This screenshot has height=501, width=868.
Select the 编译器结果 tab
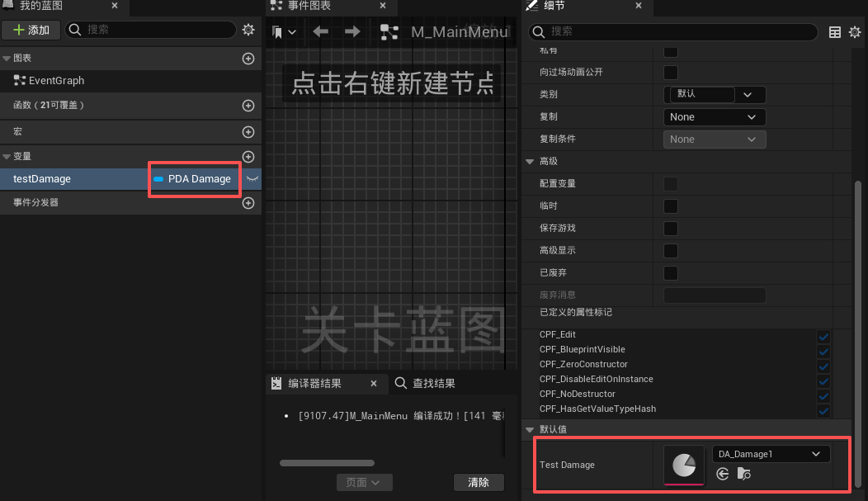coord(314,383)
